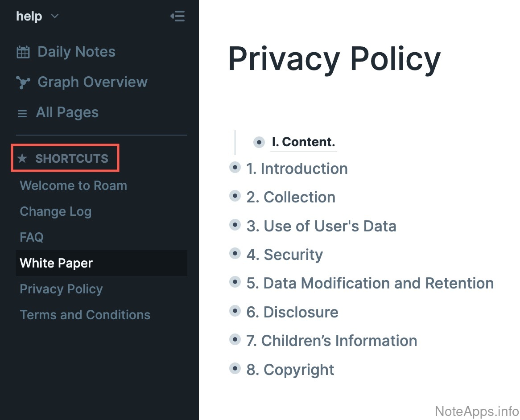
Task: Click the bullet beside 1. Introduction
Action: [x=235, y=168]
